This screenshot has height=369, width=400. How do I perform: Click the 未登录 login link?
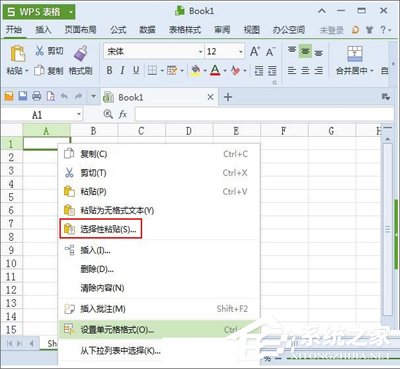(x=331, y=30)
